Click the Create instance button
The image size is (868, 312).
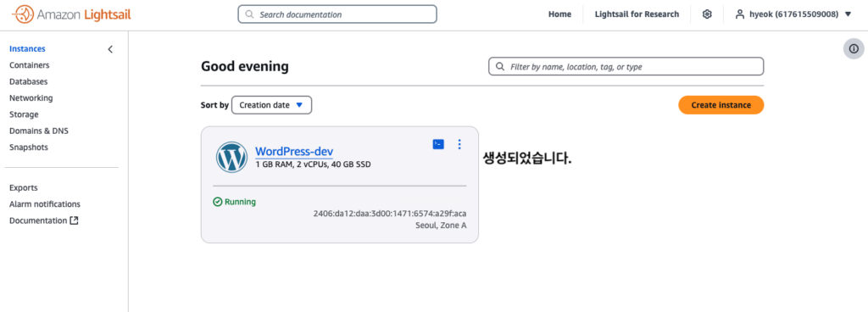(x=721, y=105)
